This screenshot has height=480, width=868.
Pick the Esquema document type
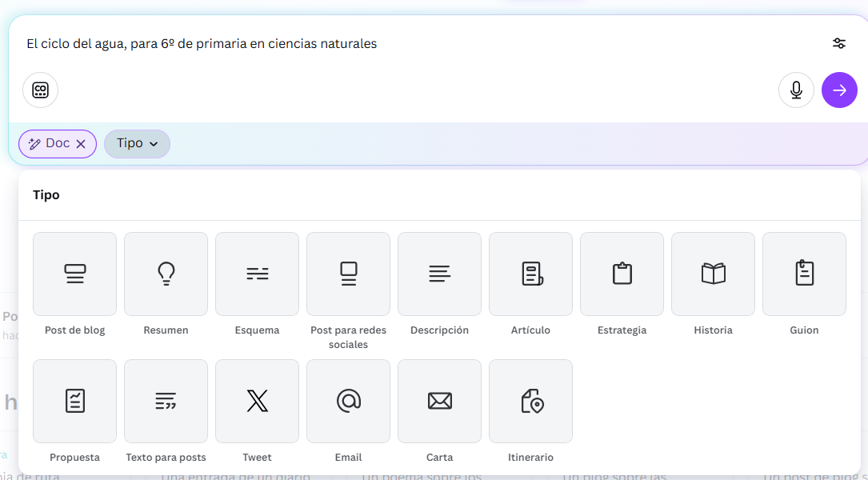pos(257,274)
